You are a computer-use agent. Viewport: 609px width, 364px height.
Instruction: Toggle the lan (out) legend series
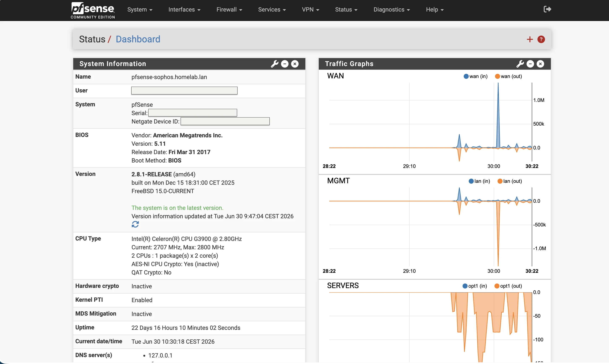(x=510, y=181)
